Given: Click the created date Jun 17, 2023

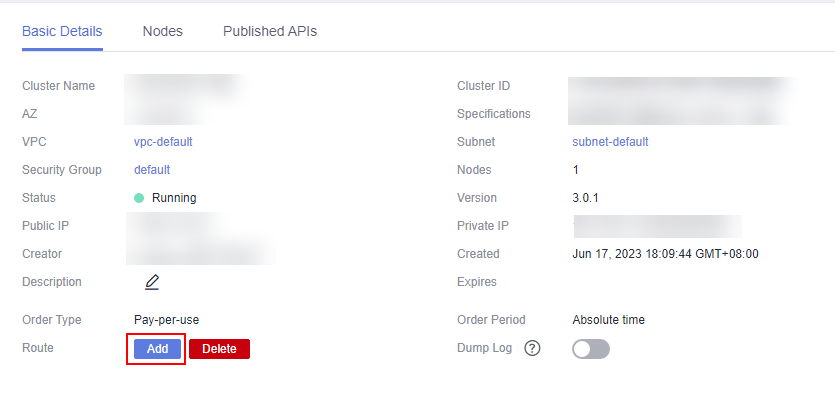Looking at the screenshot, I should click(665, 254).
